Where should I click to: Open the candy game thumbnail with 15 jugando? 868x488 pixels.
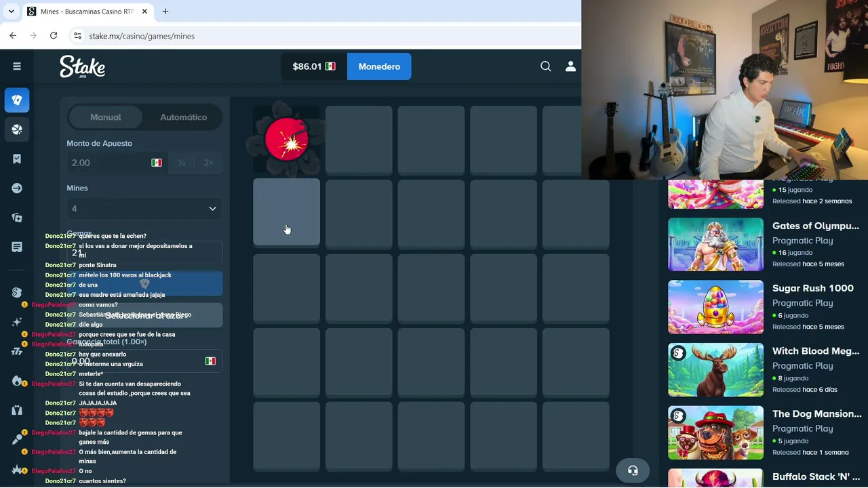click(x=715, y=195)
